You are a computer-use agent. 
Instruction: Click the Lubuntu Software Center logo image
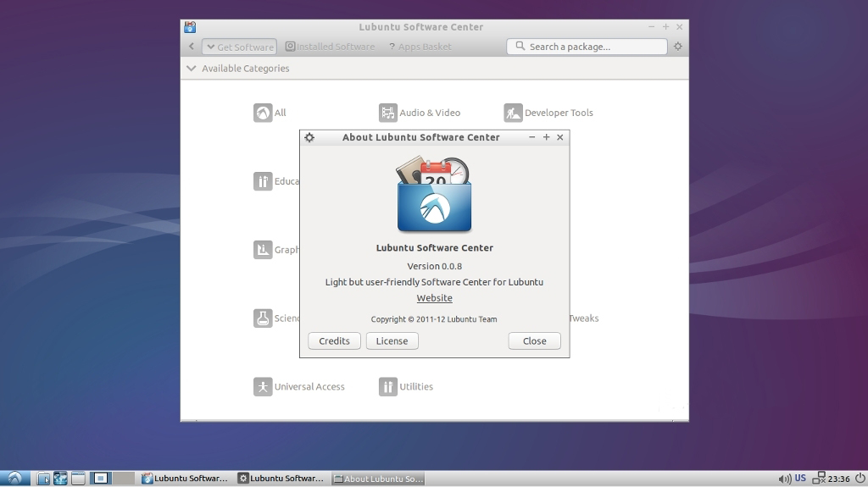click(434, 194)
